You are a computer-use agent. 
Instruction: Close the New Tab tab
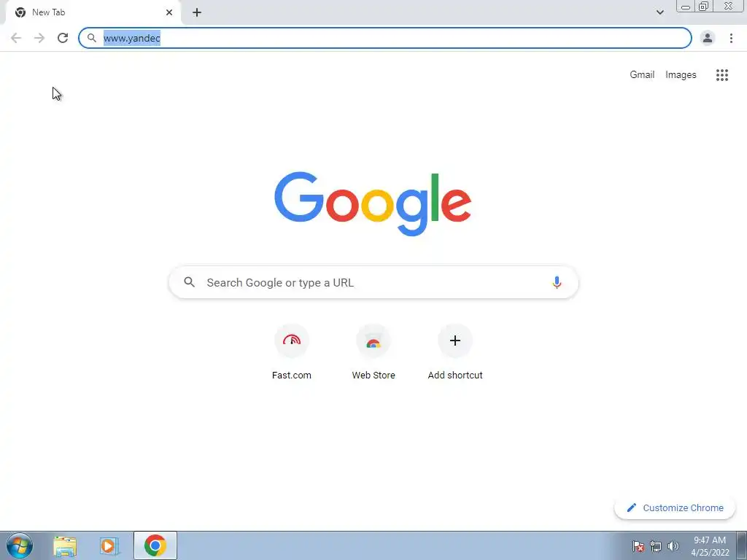[x=169, y=12]
